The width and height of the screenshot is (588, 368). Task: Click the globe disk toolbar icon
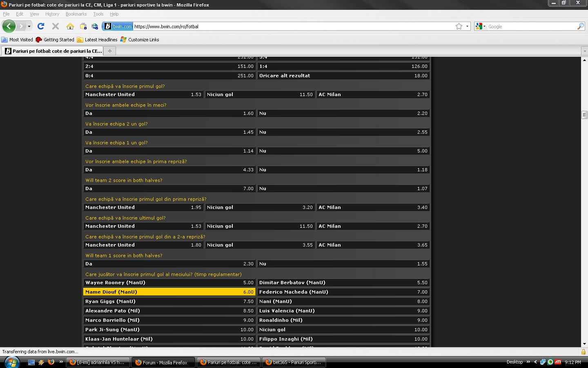click(95, 26)
